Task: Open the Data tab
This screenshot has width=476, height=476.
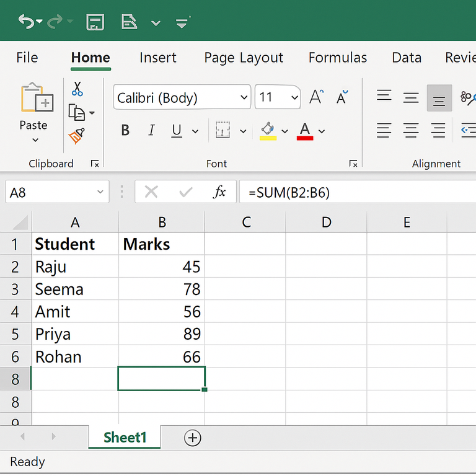Action: pyautogui.click(x=407, y=58)
